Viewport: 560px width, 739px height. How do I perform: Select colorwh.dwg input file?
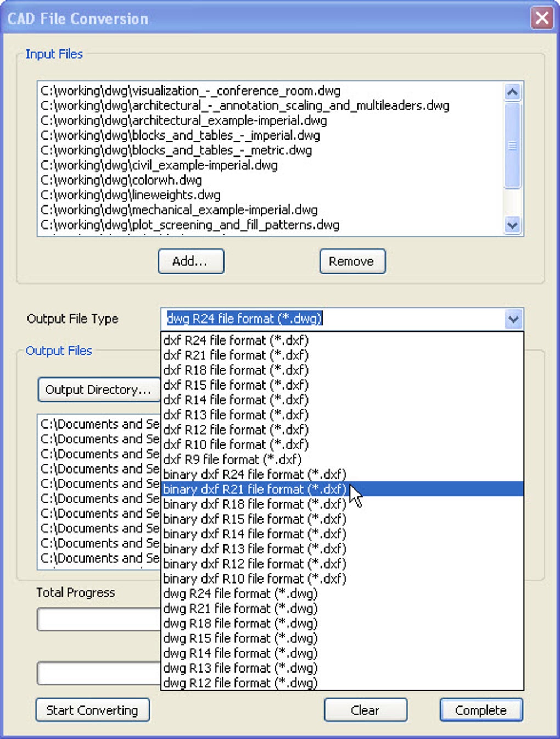pos(271,180)
